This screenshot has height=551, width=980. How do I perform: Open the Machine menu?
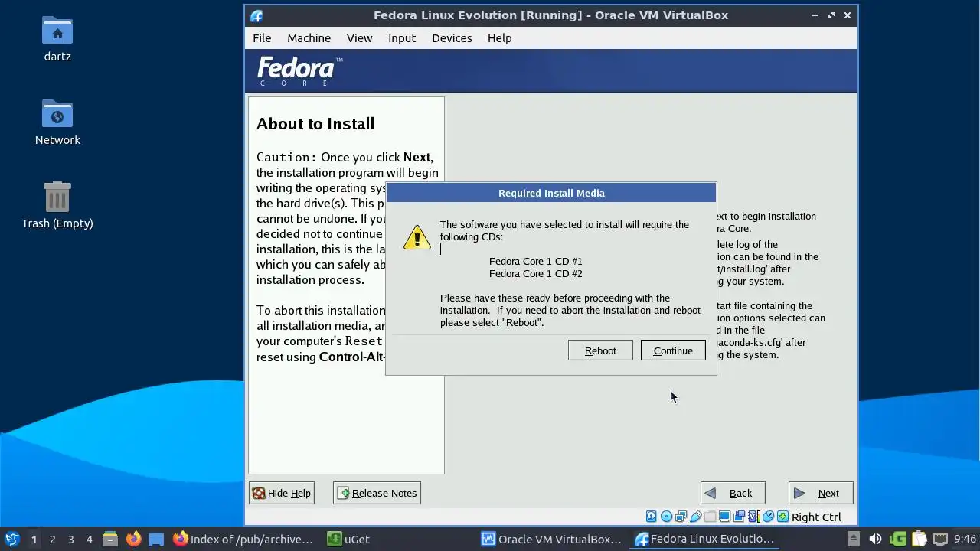click(309, 38)
